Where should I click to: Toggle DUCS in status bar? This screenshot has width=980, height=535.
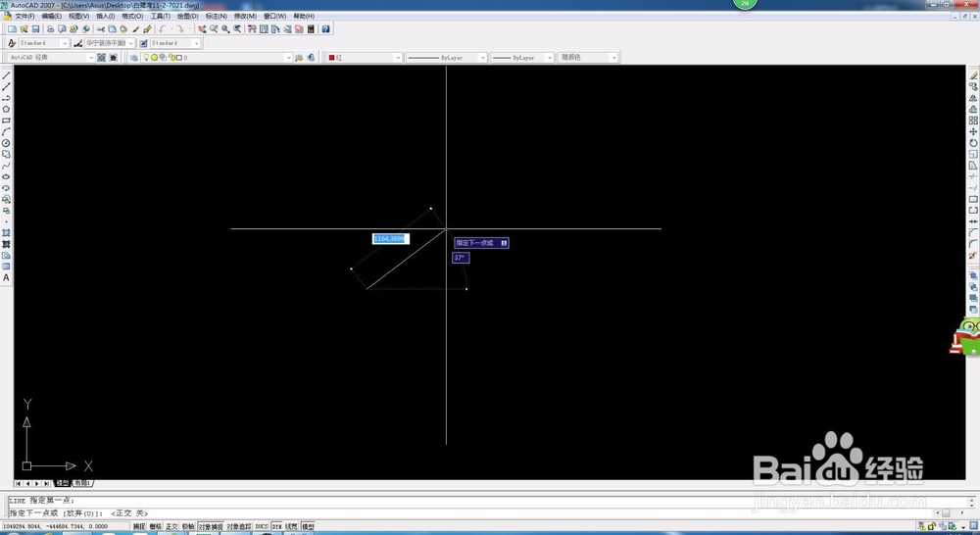pyautogui.click(x=262, y=527)
